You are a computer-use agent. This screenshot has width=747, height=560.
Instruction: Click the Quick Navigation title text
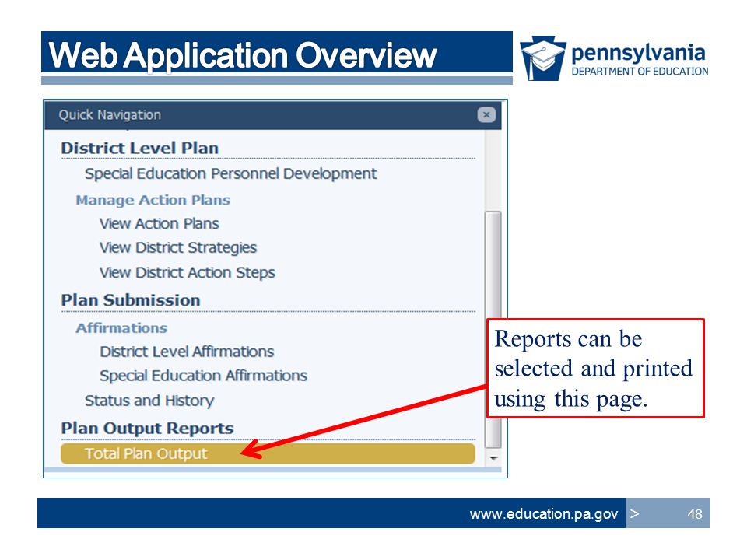(110, 115)
